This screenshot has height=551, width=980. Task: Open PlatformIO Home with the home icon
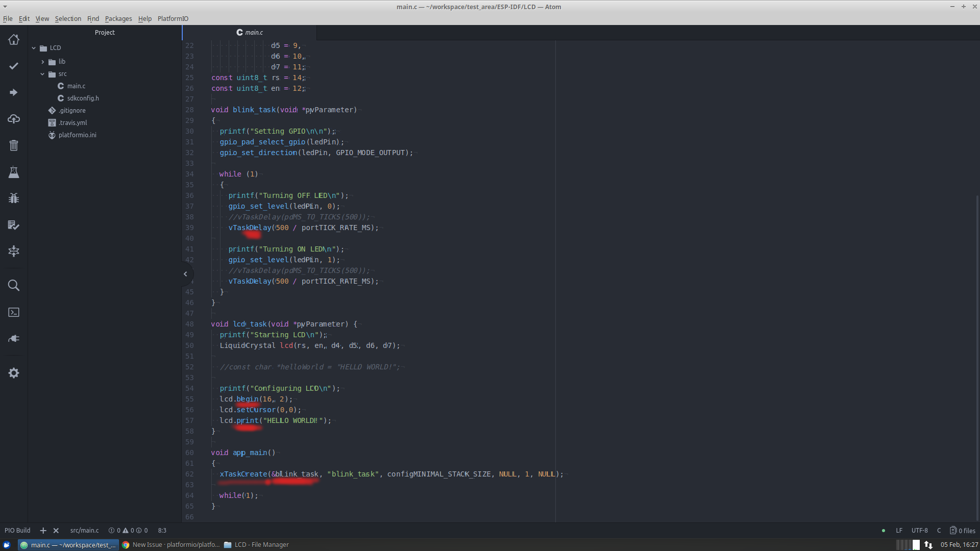click(x=14, y=39)
